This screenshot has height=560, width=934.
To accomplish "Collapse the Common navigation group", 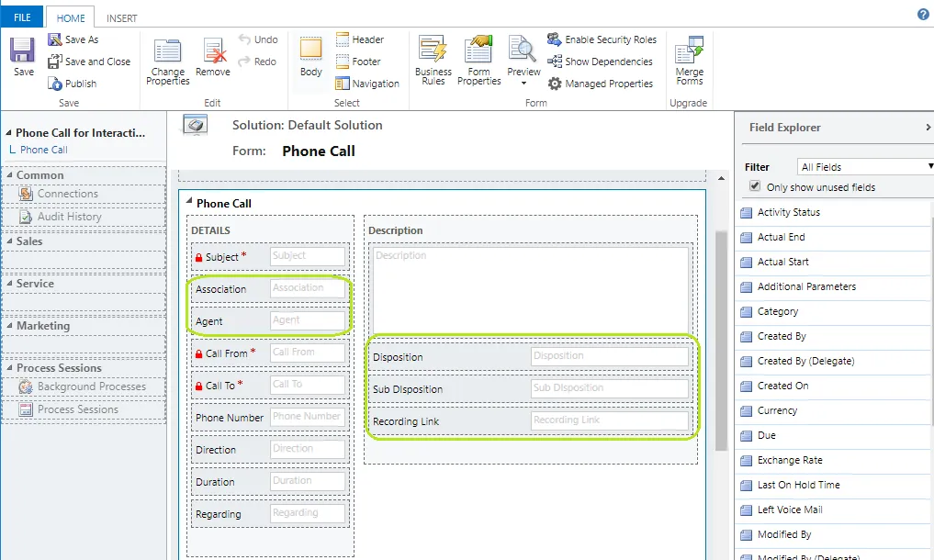I will [x=9, y=174].
